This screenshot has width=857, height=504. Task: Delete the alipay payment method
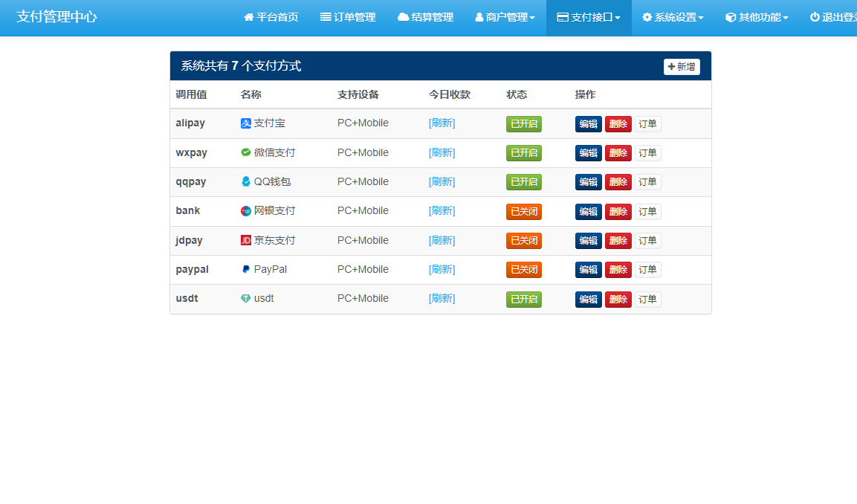(x=618, y=124)
